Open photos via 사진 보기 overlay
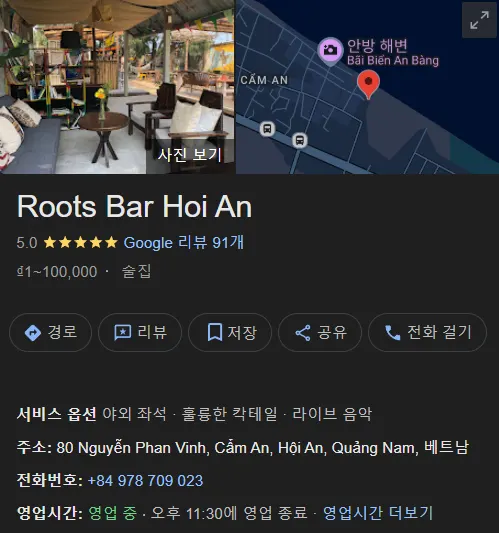This screenshot has height=533, width=499. point(190,155)
